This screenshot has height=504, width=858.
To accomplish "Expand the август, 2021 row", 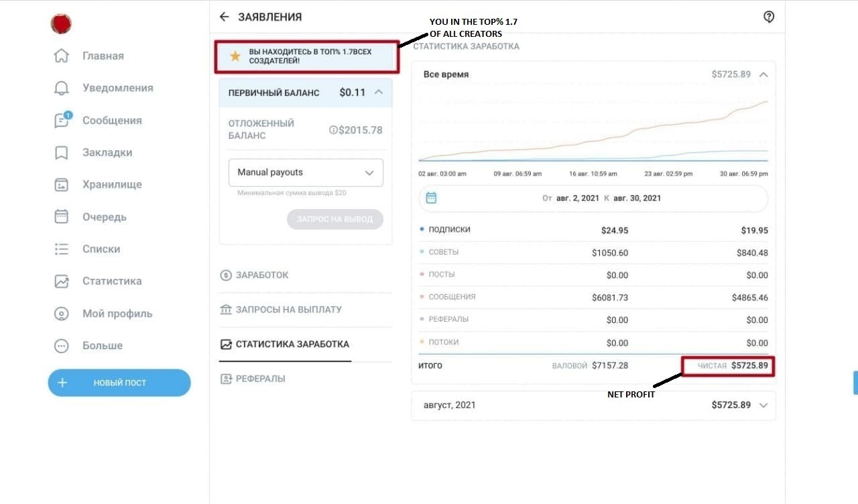I will pyautogui.click(x=763, y=405).
